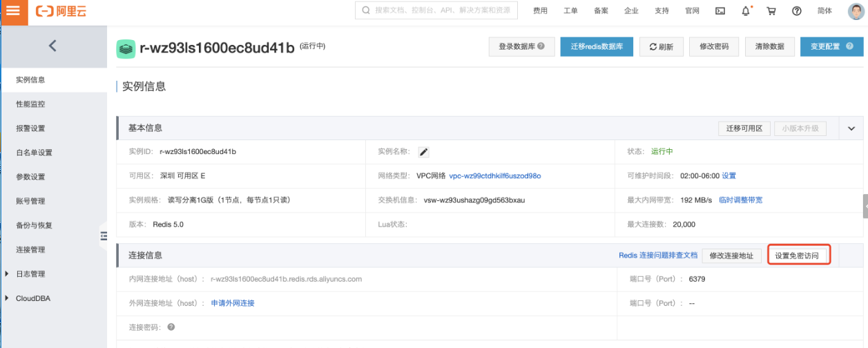Click the 修改连接地址 button

coord(732,255)
